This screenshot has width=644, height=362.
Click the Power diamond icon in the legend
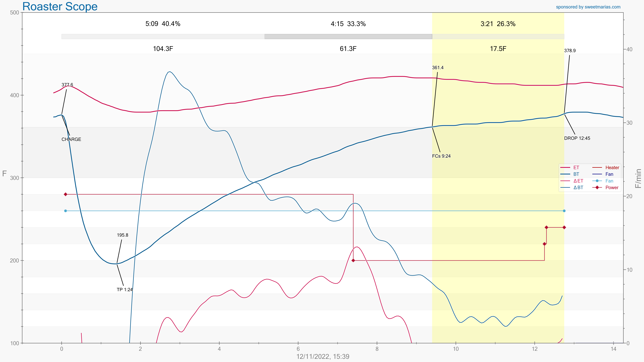[x=597, y=188]
